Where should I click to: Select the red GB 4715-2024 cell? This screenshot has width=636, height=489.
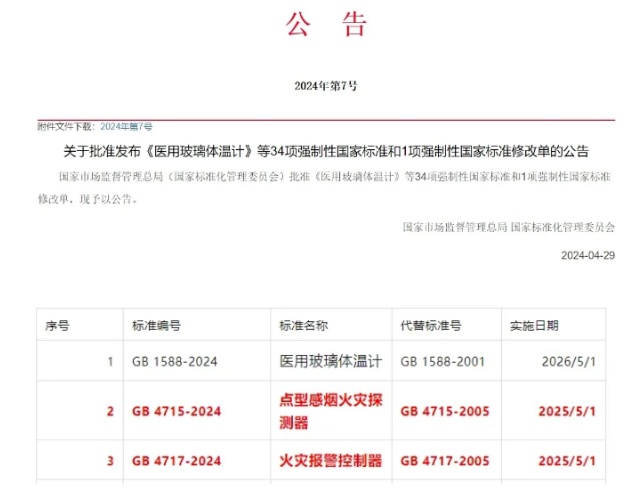(177, 411)
